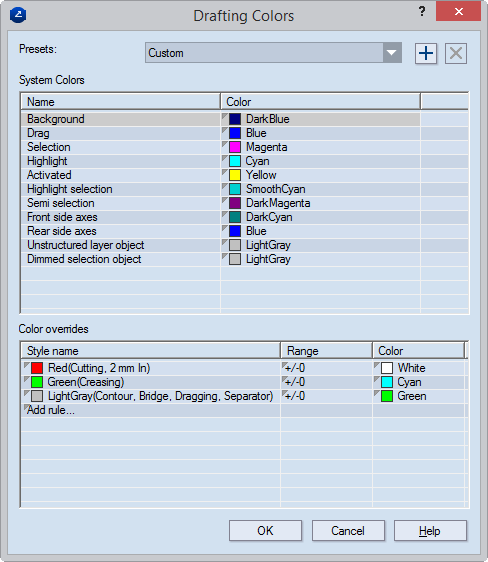Add a new preset with the plus icon

426,54
